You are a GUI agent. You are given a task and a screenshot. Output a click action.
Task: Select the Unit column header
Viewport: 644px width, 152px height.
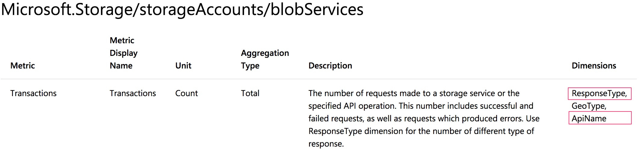click(183, 65)
